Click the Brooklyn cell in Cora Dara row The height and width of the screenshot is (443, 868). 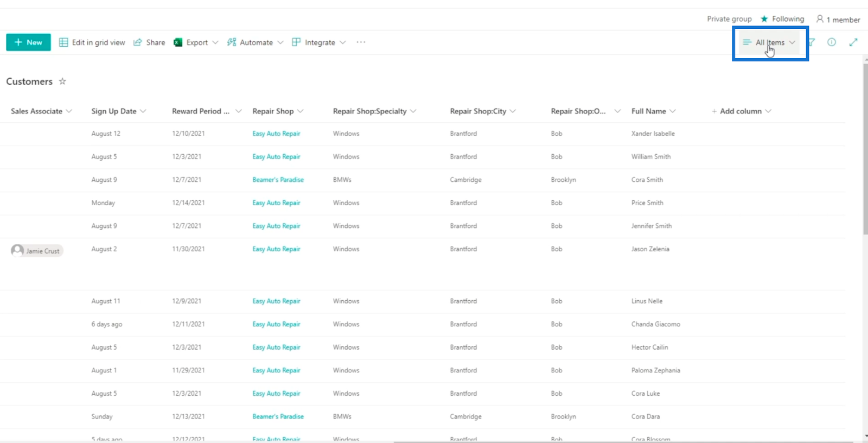coord(564,417)
